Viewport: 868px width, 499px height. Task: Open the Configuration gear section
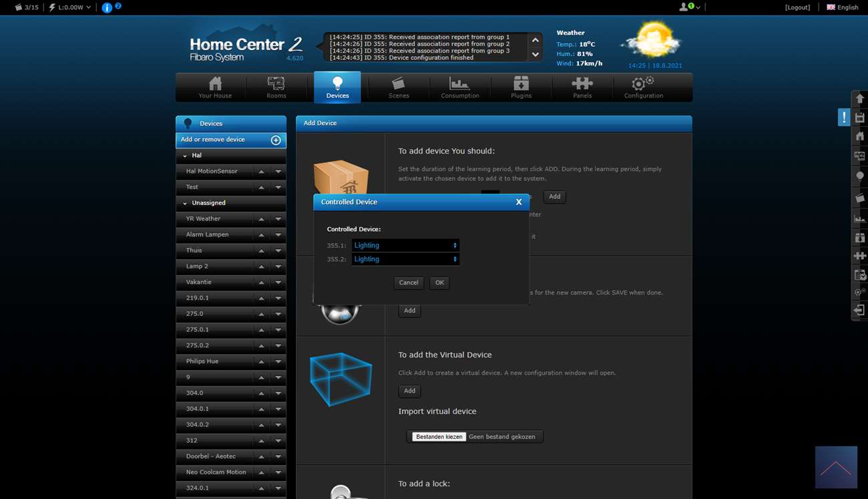(x=643, y=87)
